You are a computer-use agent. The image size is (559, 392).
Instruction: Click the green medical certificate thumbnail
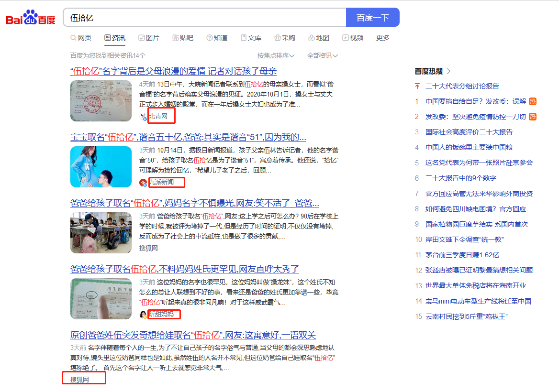point(101,298)
